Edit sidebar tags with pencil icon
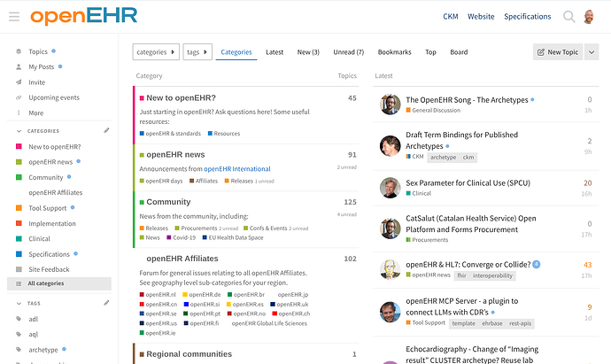Viewport: 611px width, 364px height. click(106, 303)
